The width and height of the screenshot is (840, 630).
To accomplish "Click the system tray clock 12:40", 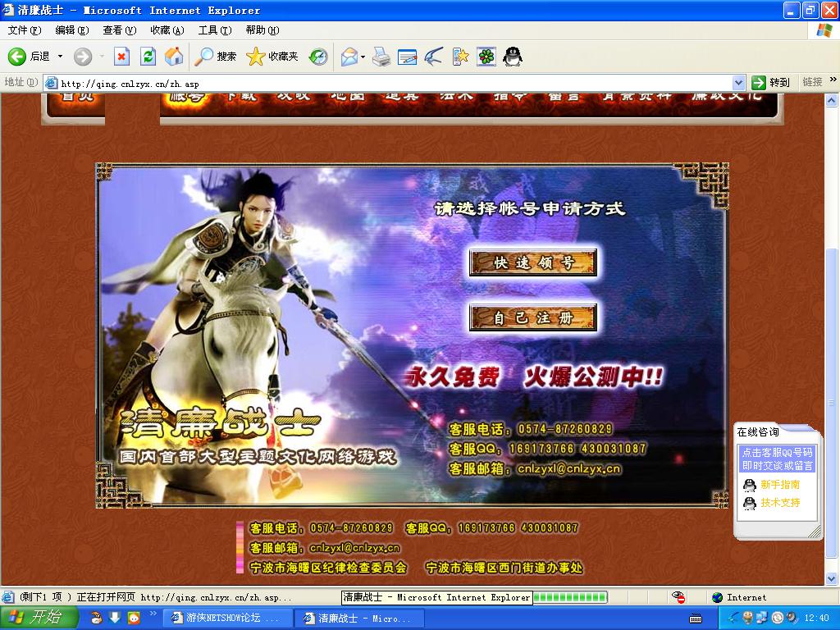I will pos(816,619).
